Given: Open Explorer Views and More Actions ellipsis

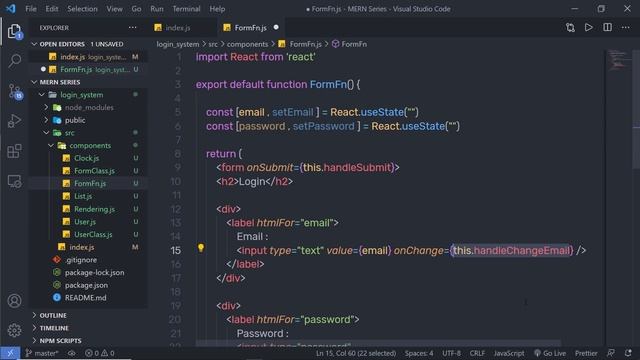Looking at the screenshot, I should pos(133,27).
